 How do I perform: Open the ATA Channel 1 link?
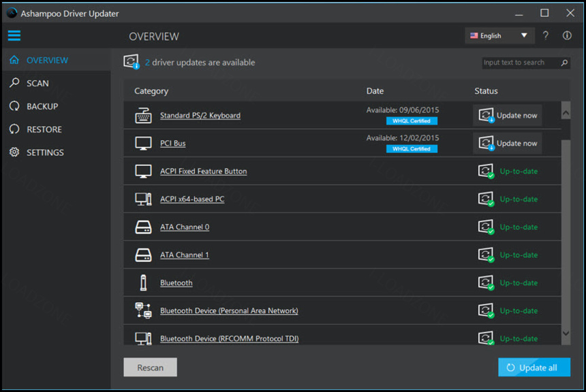click(185, 255)
